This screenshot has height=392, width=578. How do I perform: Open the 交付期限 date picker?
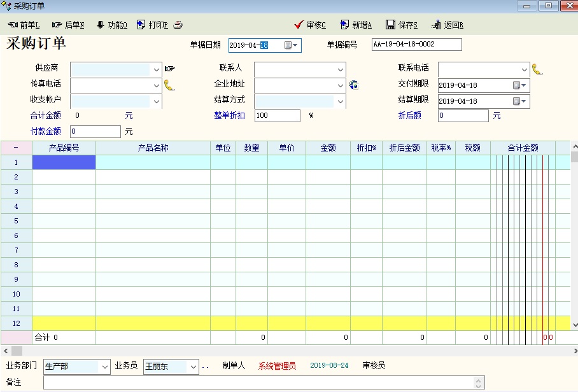click(521, 85)
